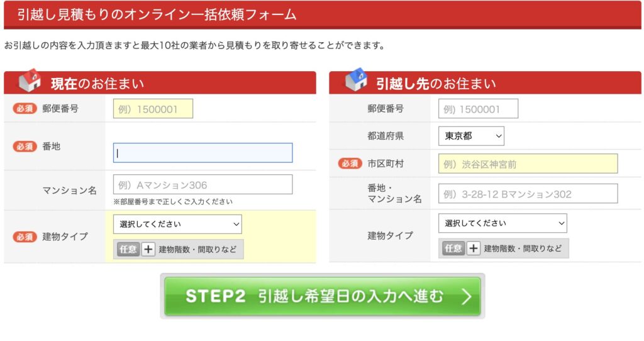The image size is (644, 341).
Task: Open the 東京都 prefecture dropdown
Action: pos(471,136)
